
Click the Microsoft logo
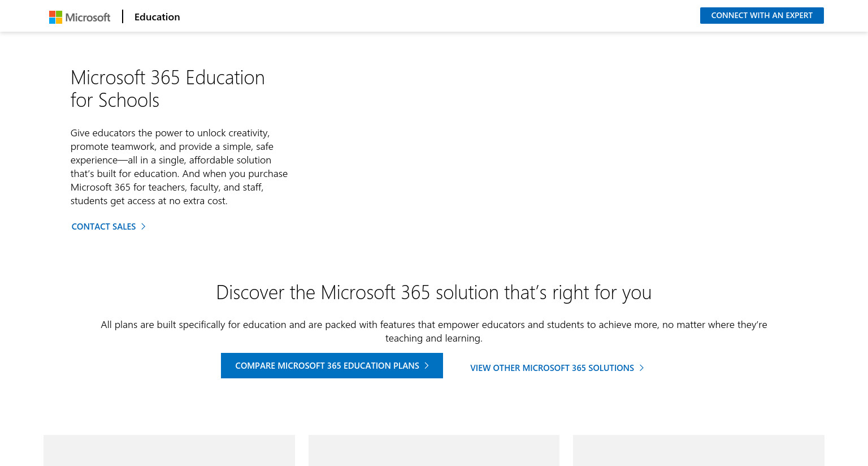pyautogui.click(x=80, y=17)
